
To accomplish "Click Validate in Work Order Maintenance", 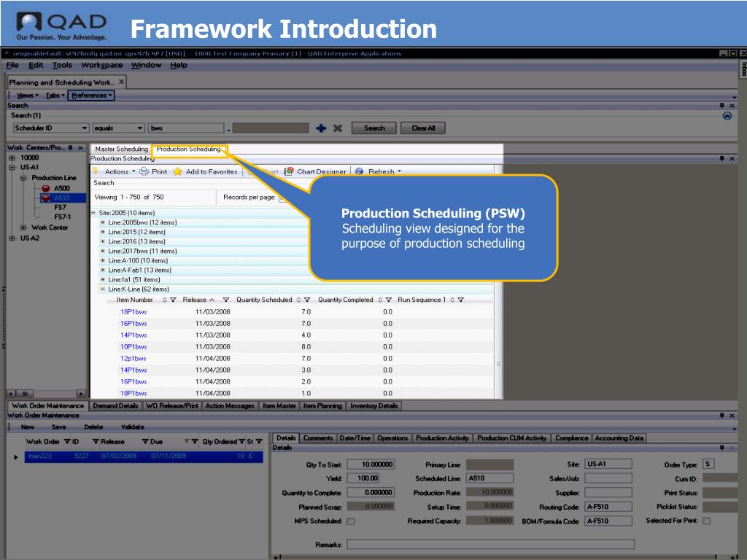I will (133, 427).
